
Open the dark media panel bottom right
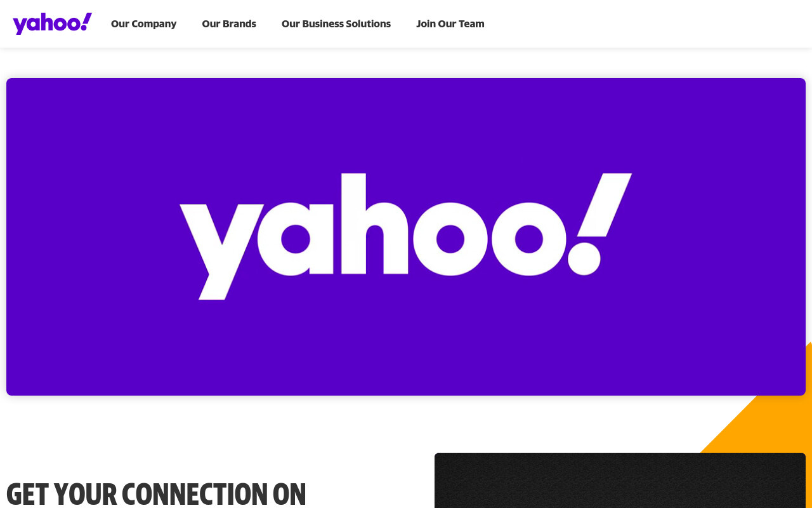(620, 480)
